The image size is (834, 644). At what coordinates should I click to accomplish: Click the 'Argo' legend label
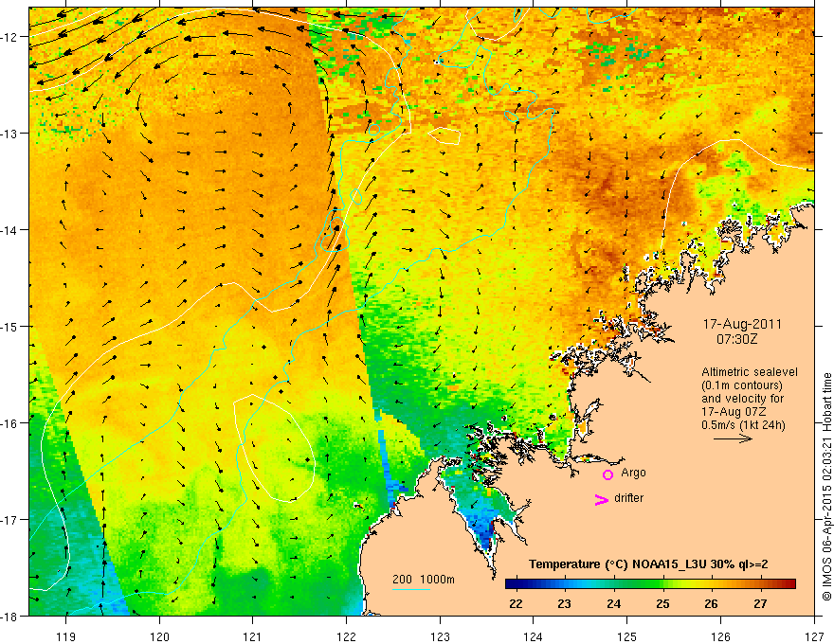[633, 473]
